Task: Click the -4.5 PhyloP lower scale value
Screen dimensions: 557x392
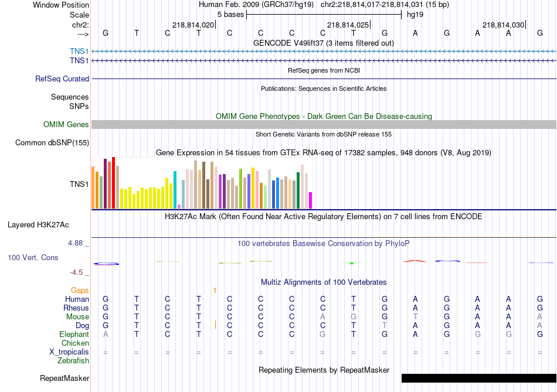Action: (76, 272)
